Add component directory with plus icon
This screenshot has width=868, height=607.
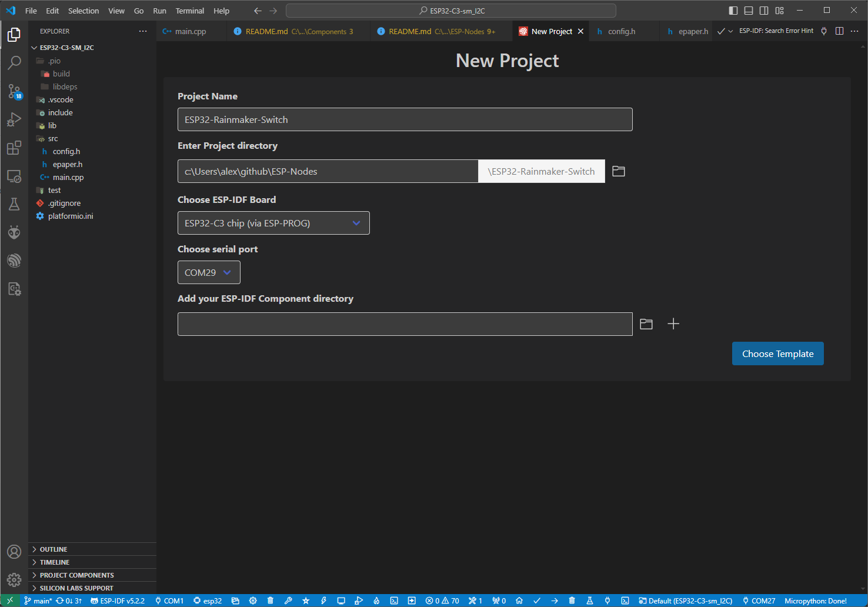click(673, 324)
